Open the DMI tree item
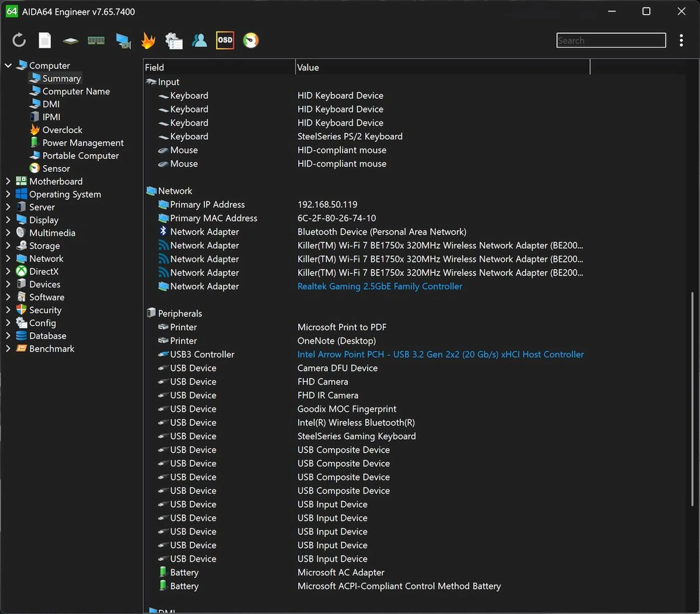Viewport: 700px width, 614px height. pos(51,104)
